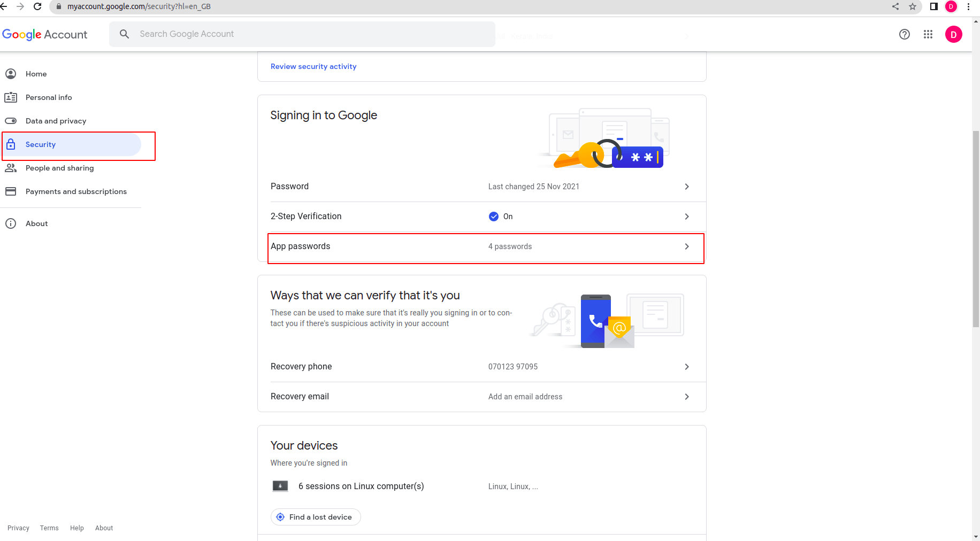
Task: Open the About footer link
Action: (x=104, y=528)
